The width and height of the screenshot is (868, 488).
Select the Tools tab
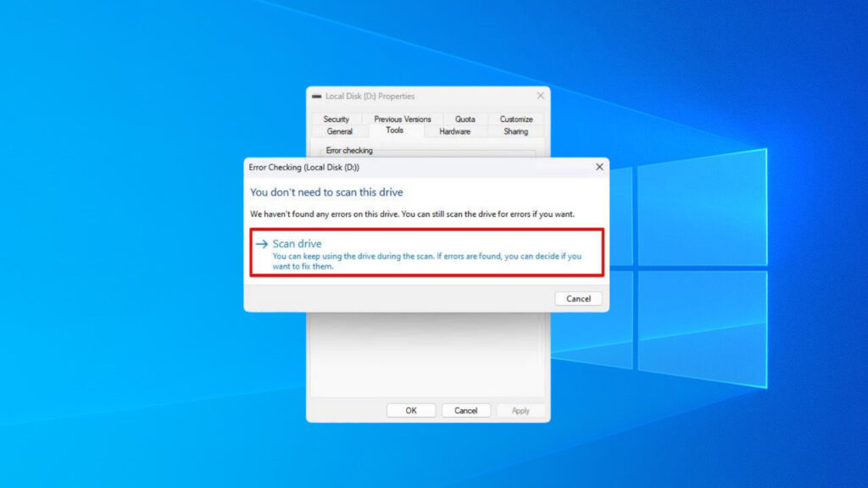pos(395,131)
